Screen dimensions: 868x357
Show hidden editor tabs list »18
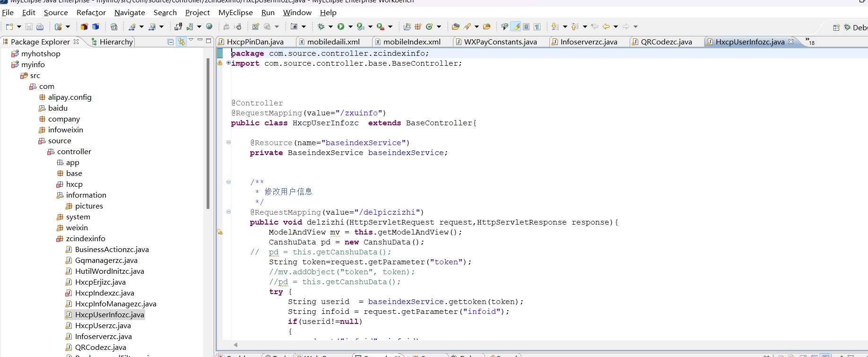[x=810, y=42]
